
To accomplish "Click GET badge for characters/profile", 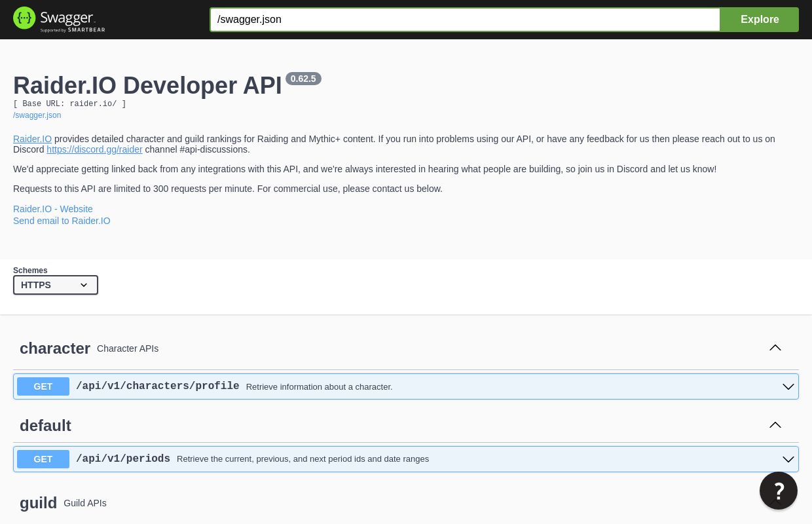I will click(43, 386).
